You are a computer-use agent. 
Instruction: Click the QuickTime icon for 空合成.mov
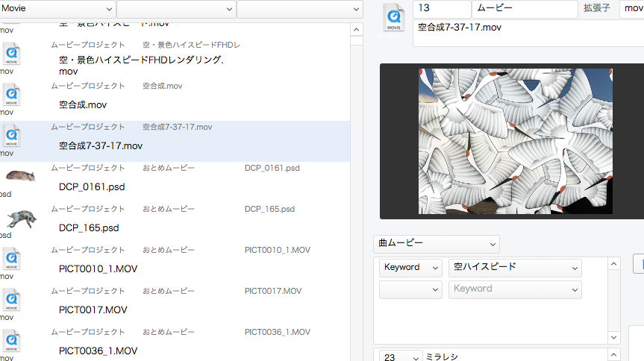pyautogui.click(x=11, y=95)
